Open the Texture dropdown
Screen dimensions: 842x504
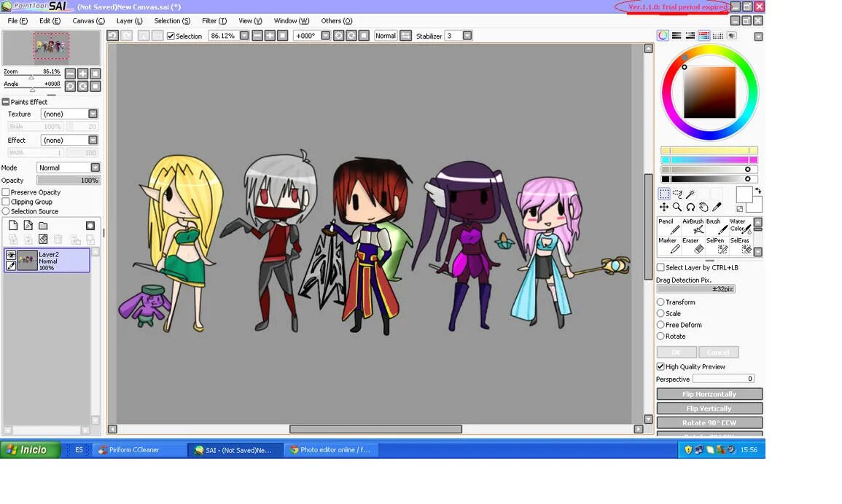pyautogui.click(x=93, y=114)
